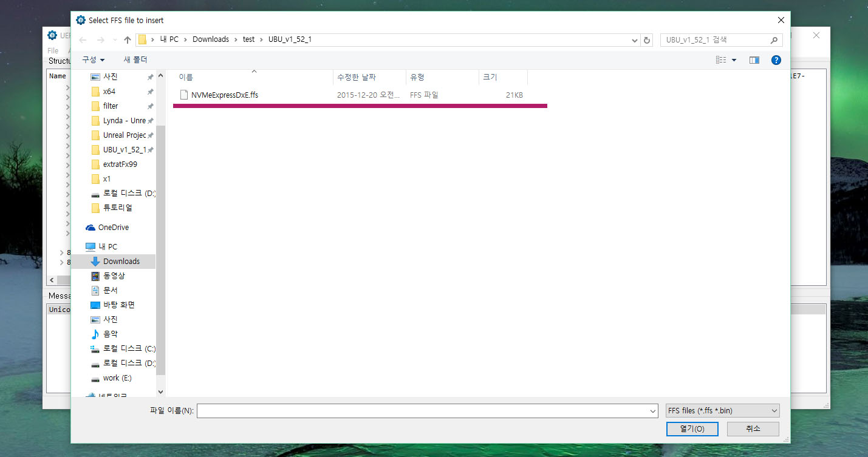Sort by 크기 column header

[503, 77]
